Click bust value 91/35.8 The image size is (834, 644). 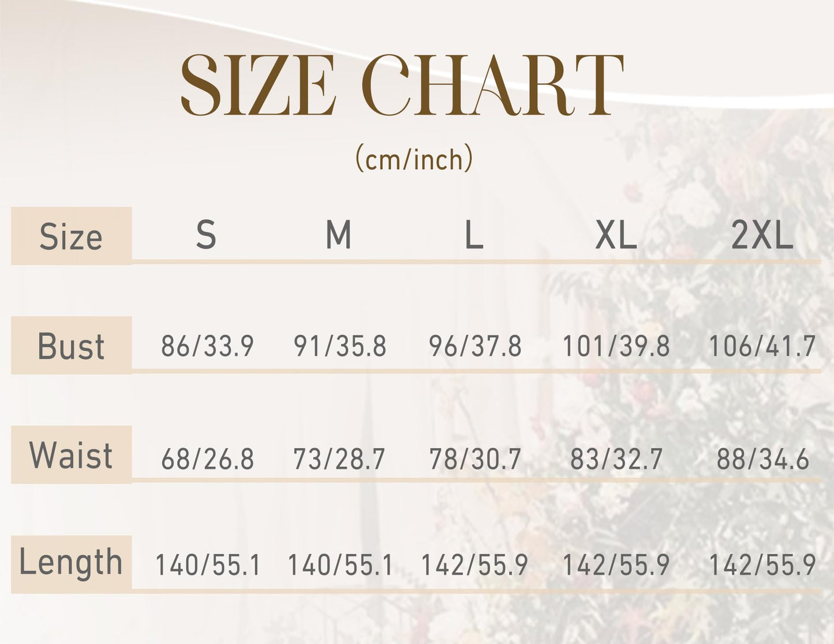[339, 346]
